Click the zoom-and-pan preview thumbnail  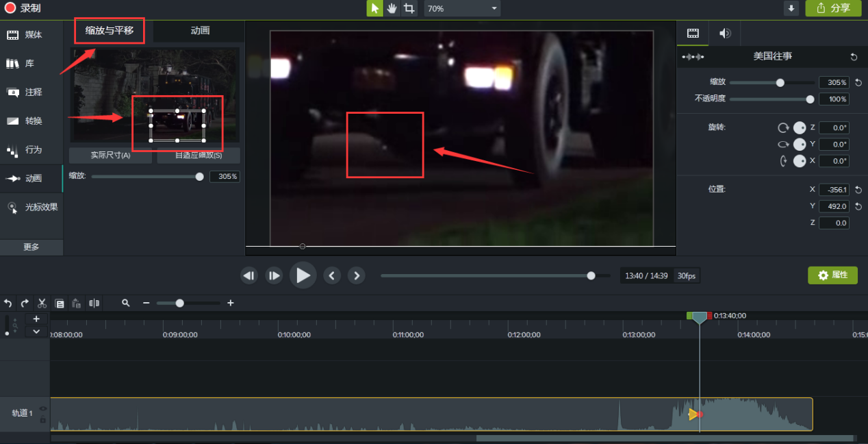pos(155,95)
